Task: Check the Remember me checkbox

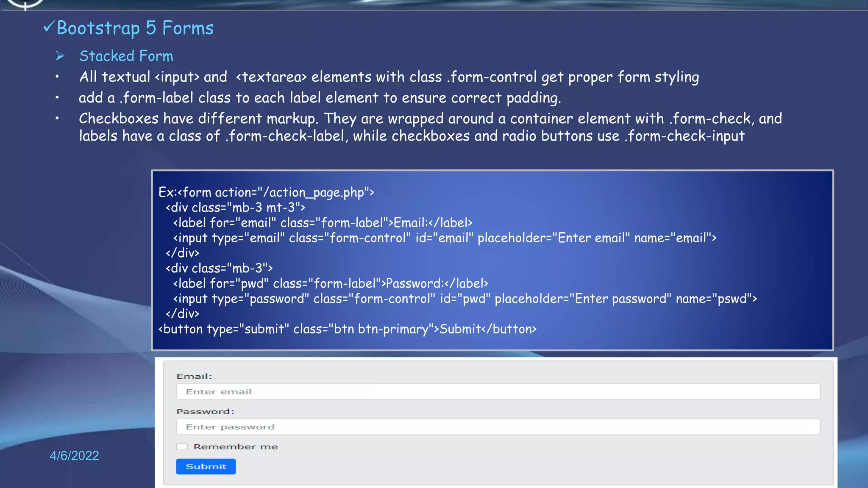Action: click(182, 446)
